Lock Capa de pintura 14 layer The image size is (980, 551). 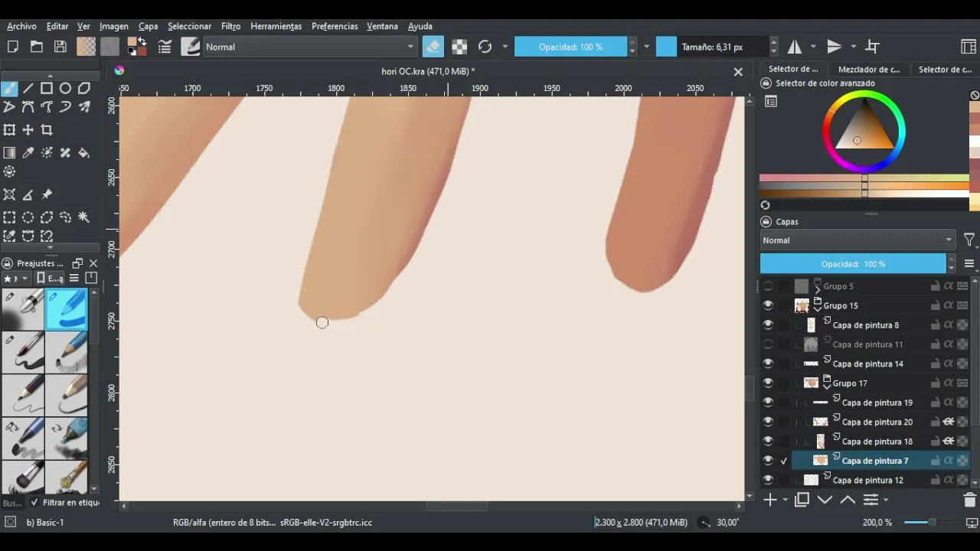(935, 364)
